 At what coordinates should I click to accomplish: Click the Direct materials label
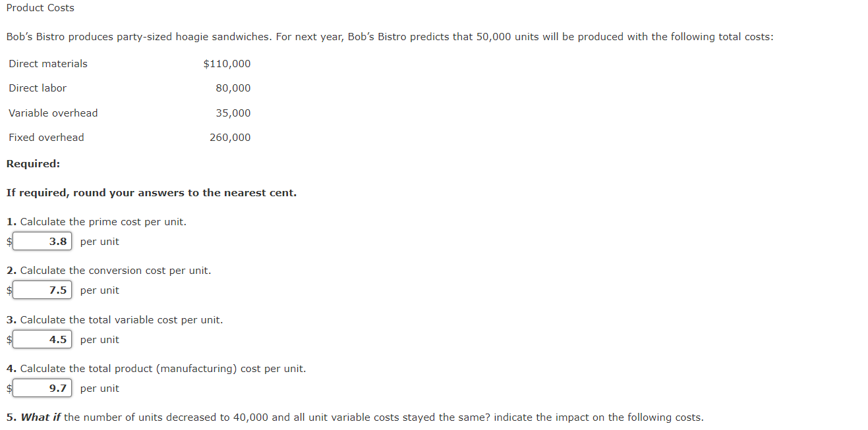pos(47,64)
